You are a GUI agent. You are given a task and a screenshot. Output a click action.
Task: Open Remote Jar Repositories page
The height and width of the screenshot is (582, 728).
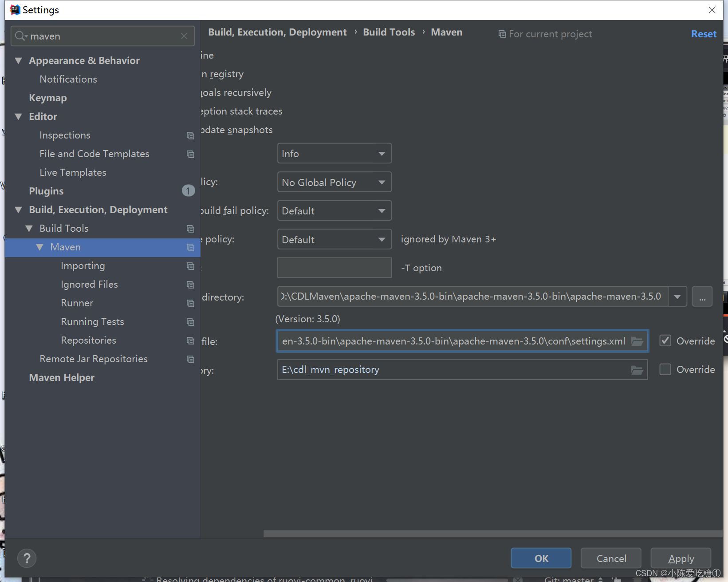94,359
